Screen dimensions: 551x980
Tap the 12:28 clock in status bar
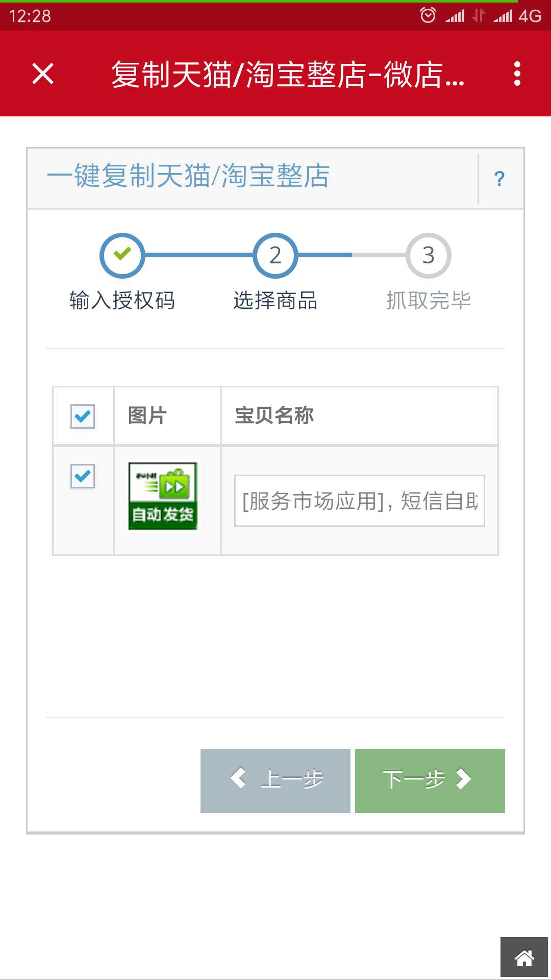coord(30,16)
